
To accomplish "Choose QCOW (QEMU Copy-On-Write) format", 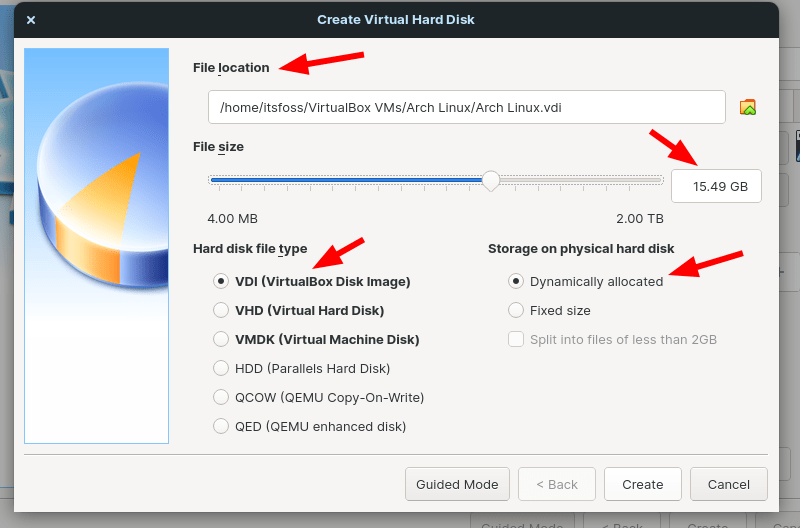I will coord(222,398).
